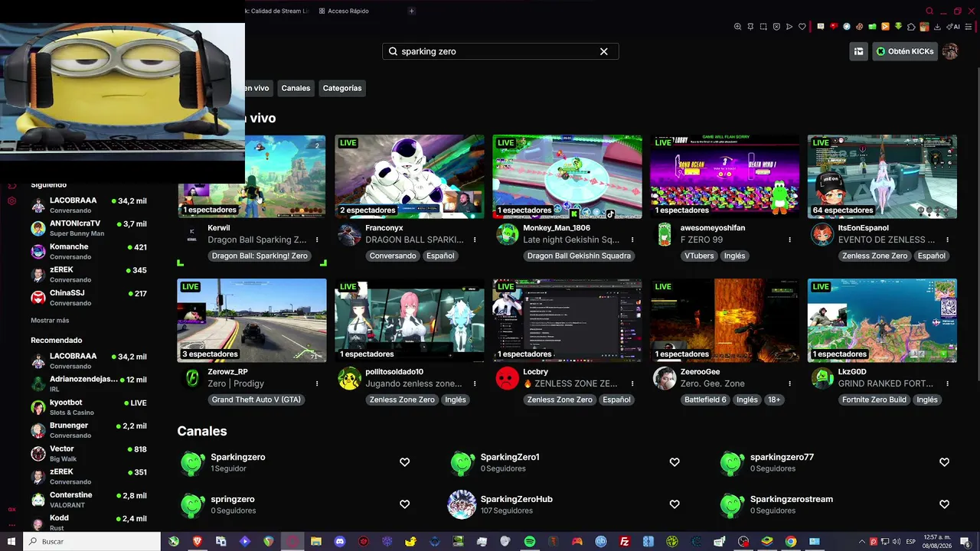Click the 'sparking zero' search box
980x551 pixels.
(x=501, y=51)
